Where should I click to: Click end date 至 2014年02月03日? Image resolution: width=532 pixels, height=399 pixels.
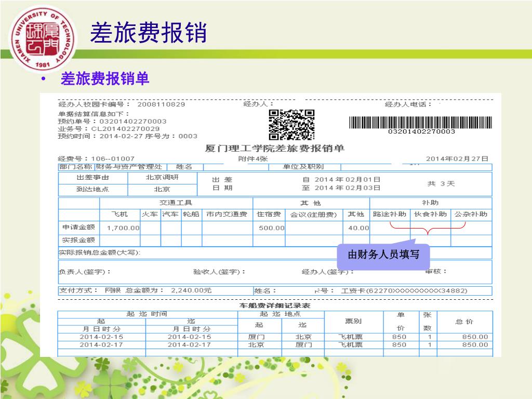341,188
